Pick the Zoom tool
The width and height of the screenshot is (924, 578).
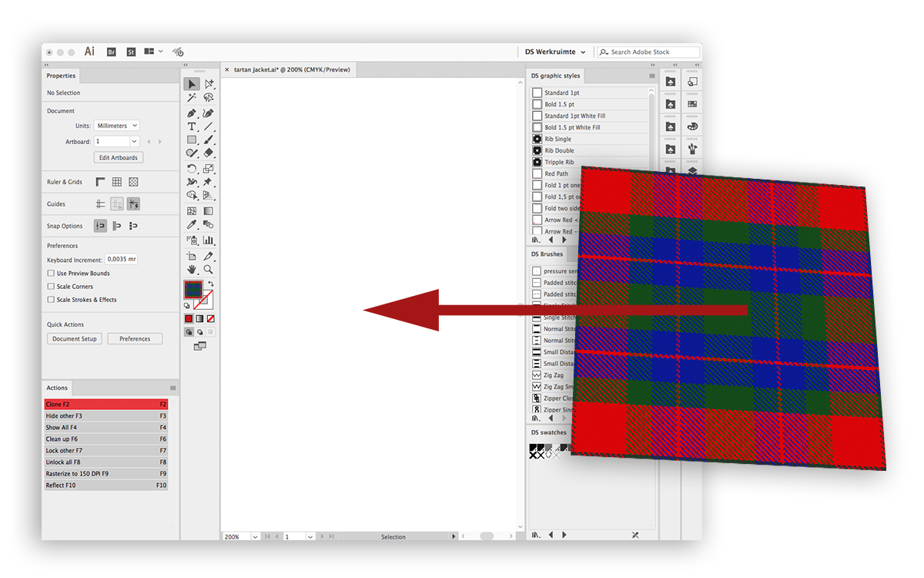pyautogui.click(x=208, y=269)
